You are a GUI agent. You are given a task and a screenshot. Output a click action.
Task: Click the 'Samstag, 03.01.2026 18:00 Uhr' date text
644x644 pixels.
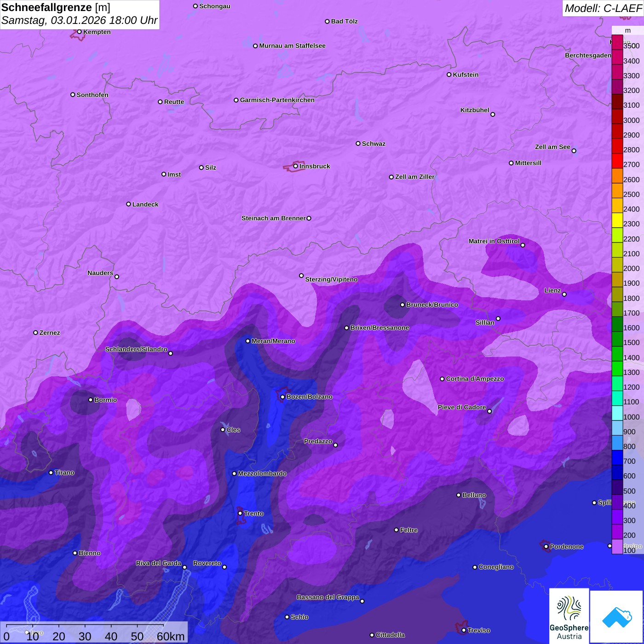click(79, 21)
